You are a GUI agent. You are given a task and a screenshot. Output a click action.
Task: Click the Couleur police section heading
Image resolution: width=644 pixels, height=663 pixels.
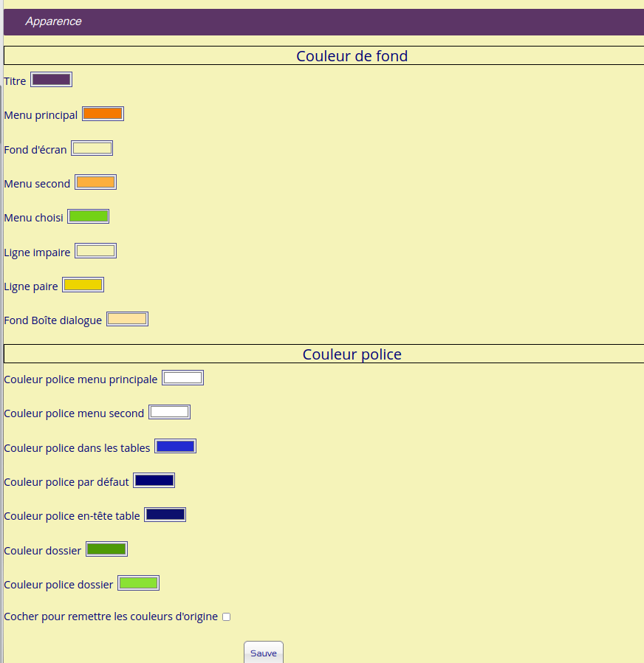click(x=352, y=354)
